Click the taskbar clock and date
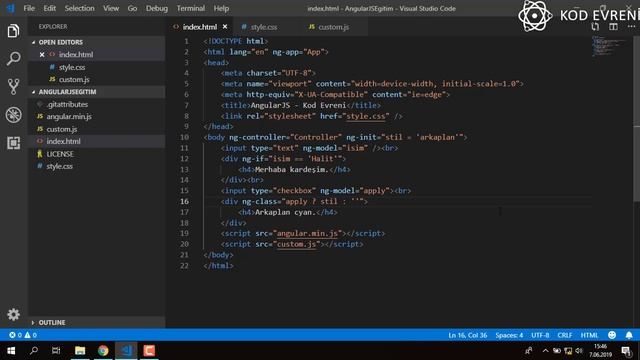 click(600, 351)
